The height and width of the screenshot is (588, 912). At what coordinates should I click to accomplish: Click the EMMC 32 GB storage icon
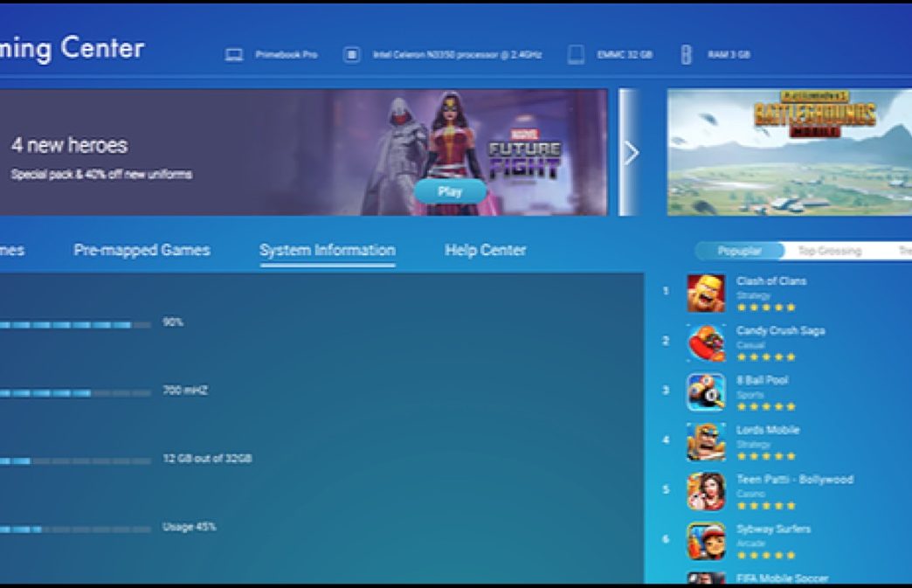(576, 54)
